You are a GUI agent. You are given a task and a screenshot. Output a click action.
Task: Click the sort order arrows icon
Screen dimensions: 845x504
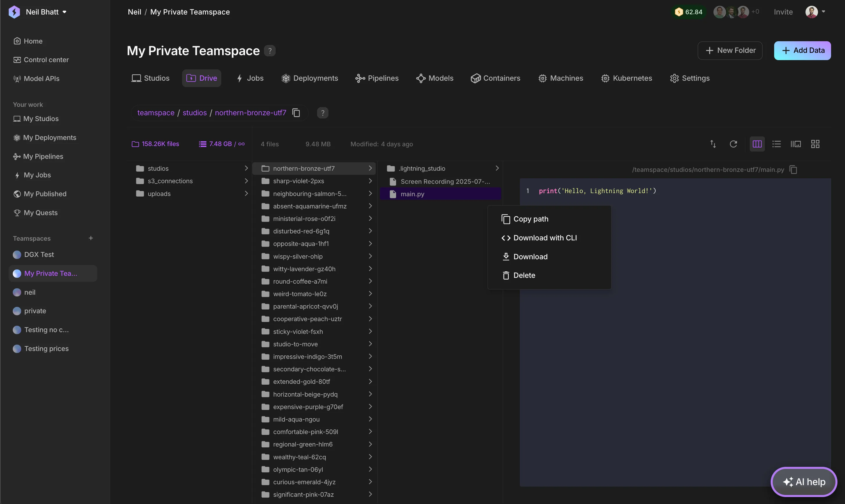(713, 144)
